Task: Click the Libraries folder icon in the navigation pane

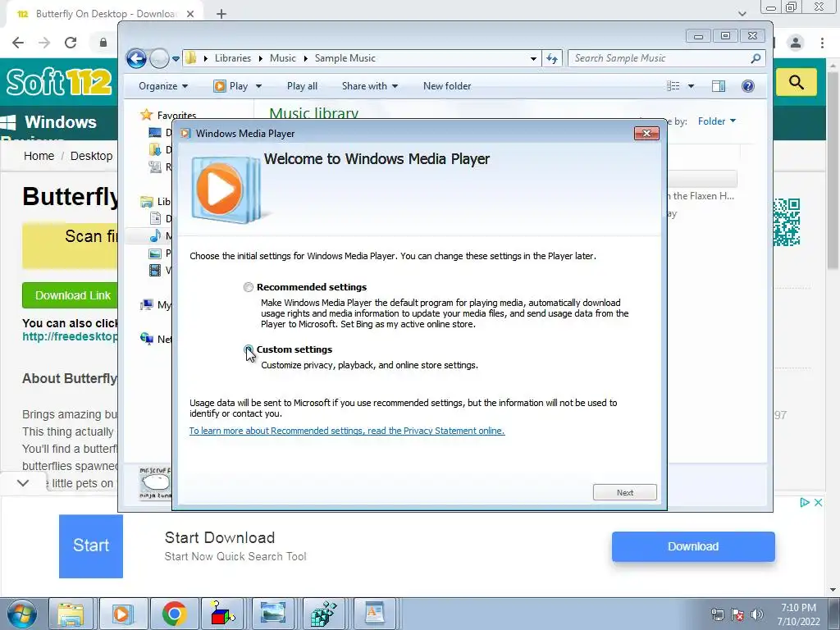Action: 146,202
